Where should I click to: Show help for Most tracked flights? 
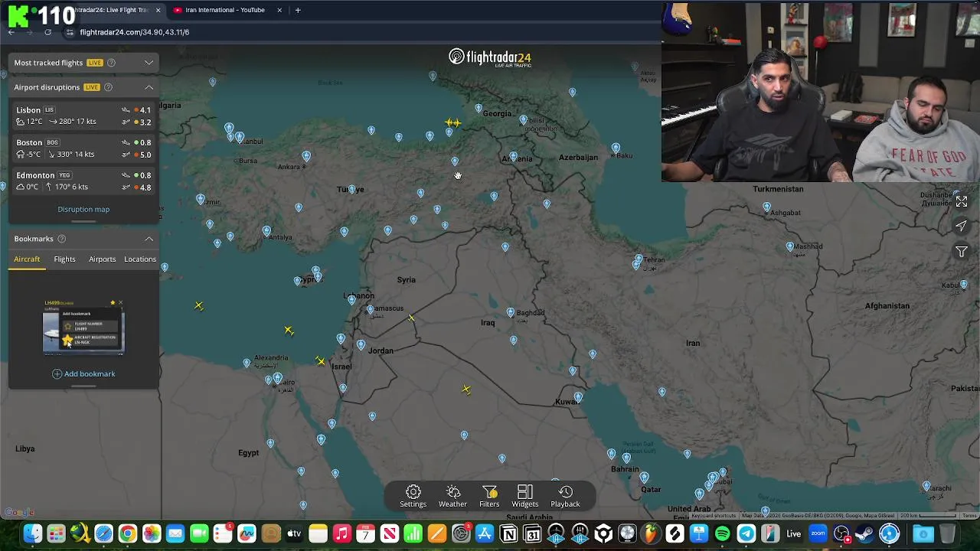(111, 63)
